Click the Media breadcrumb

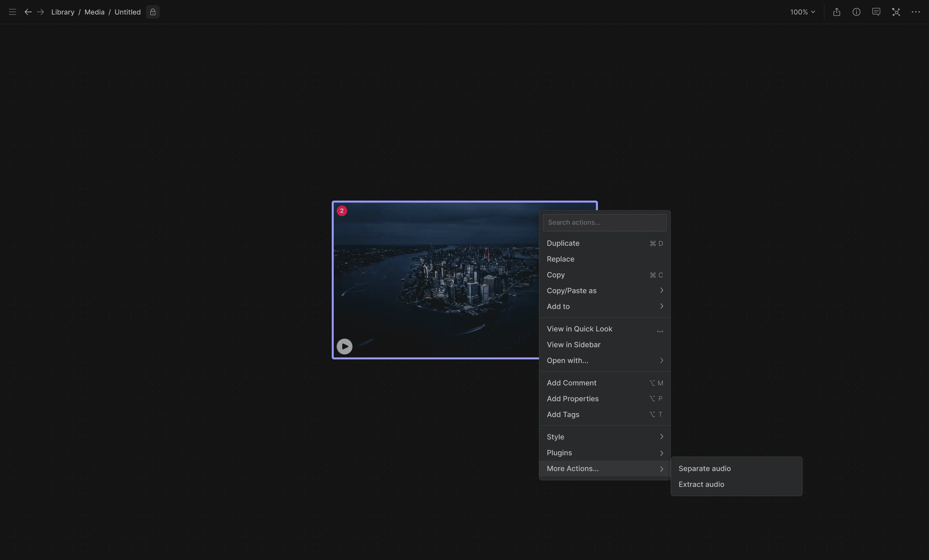(x=94, y=12)
